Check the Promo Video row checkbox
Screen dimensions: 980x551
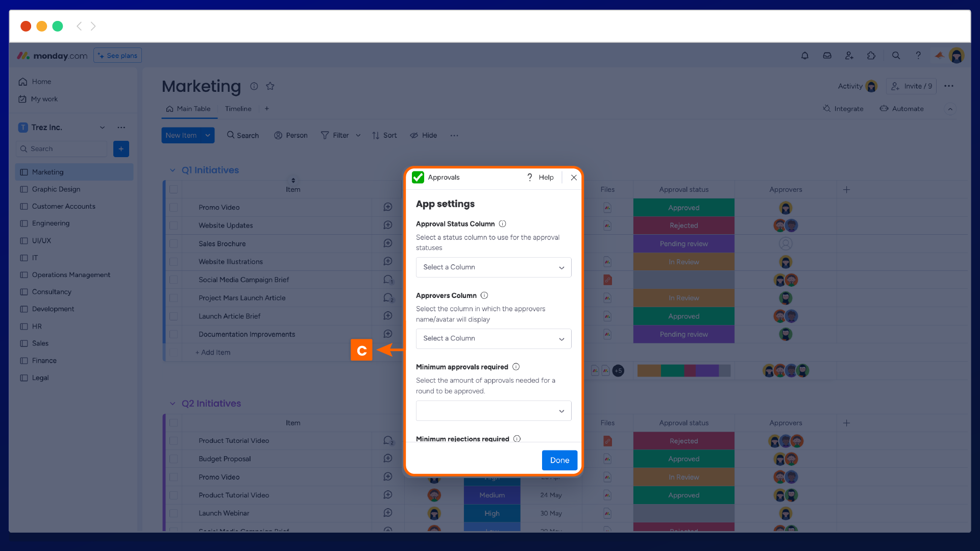point(174,208)
